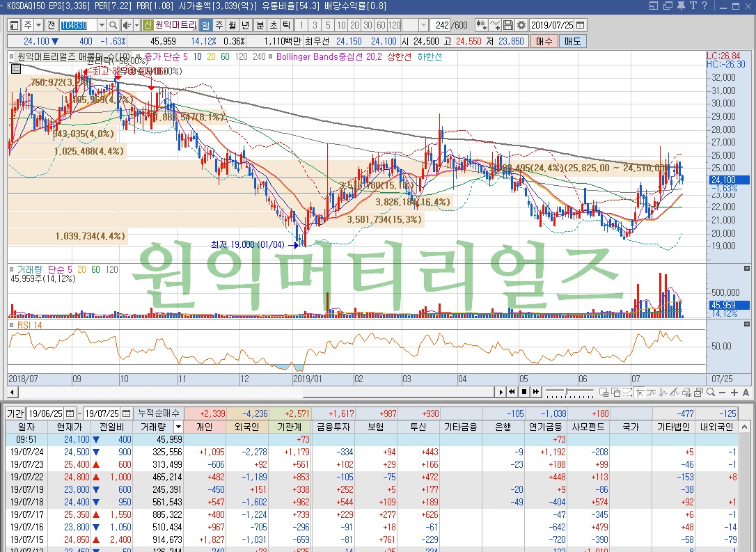
Task: Click the stock search magnifier icon
Action: (113, 25)
